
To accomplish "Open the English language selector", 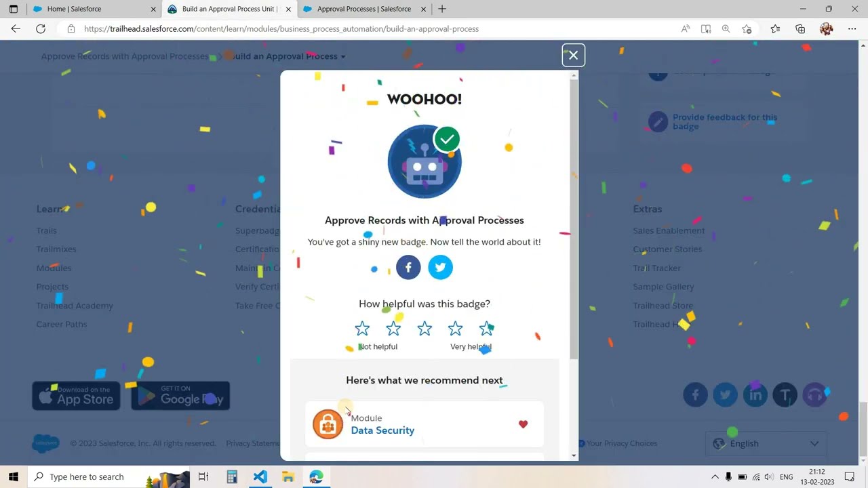I will tap(766, 443).
